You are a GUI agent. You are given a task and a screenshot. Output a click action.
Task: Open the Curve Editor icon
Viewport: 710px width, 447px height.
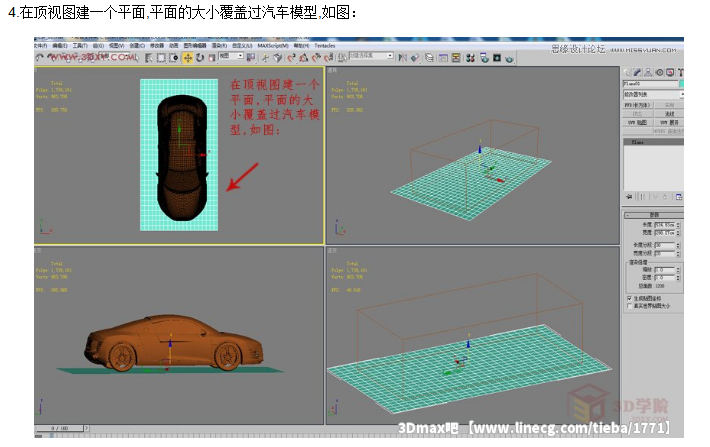click(x=443, y=58)
